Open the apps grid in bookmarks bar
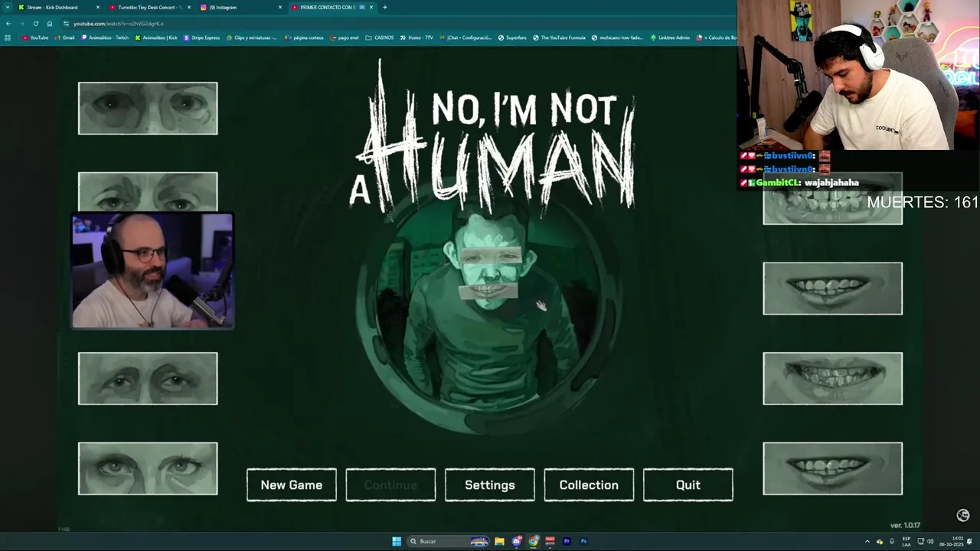This screenshot has height=551, width=980. tap(8, 37)
